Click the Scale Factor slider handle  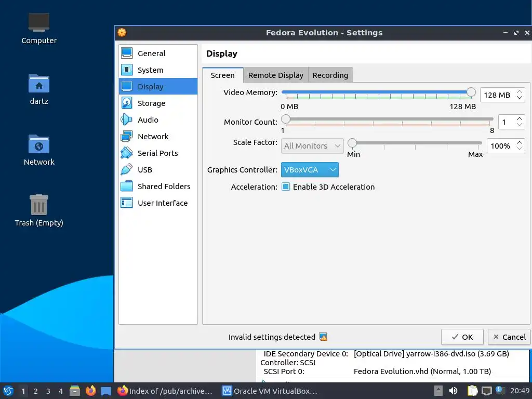pos(352,143)
